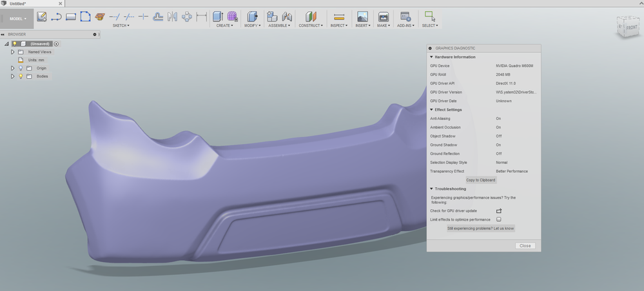Activate the sketch Mirror tool
This screenshot has width=644, height=291.
point(172,16)
